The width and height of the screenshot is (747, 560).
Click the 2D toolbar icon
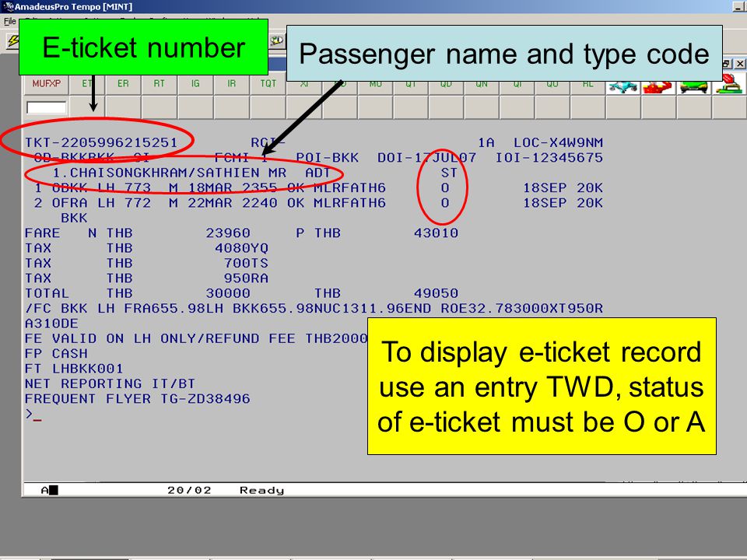click(x=276, y=41)
